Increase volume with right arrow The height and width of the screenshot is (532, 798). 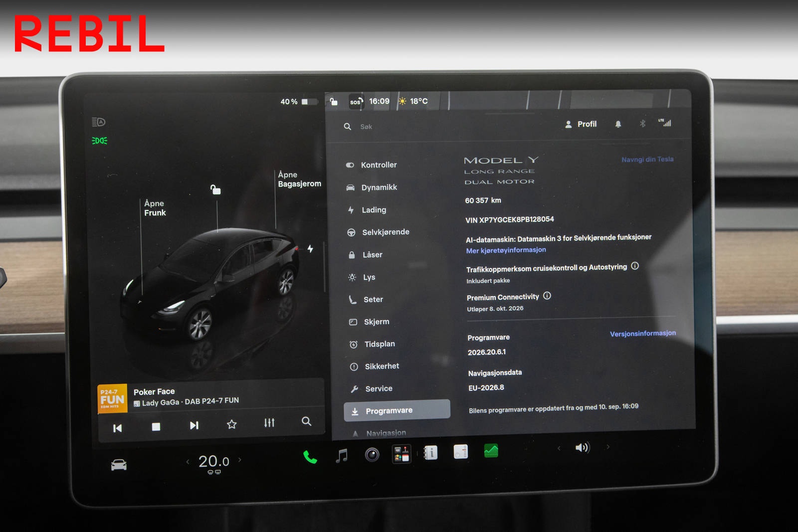pos(608,447)
